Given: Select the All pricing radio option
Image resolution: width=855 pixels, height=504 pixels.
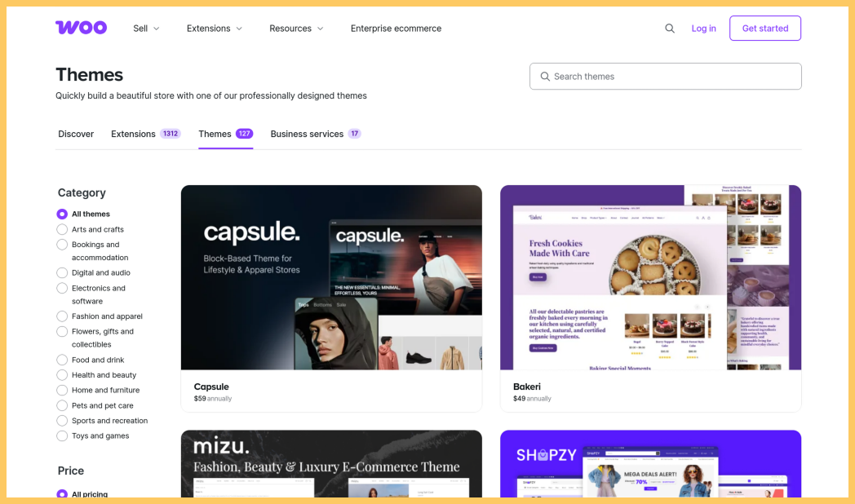Looking at the screenshot, I should click(62, 494).
